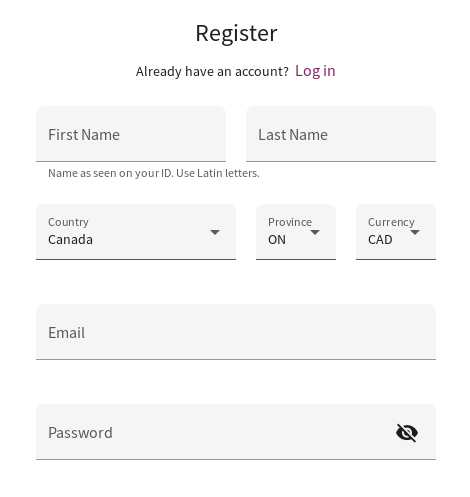The width and height of the screenshot is (470, 497).
Task: Toggle password visibility with the crossed-eye icon
Action: tap(407, 433)
